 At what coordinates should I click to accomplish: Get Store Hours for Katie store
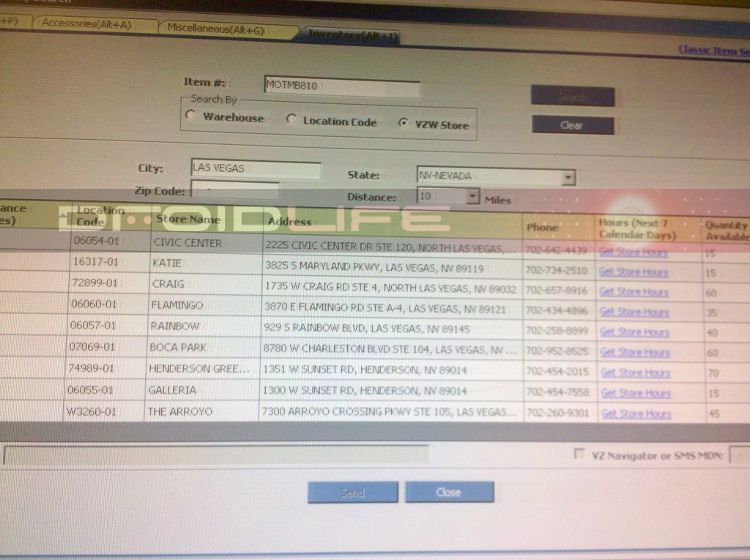[x=634, y=272]
